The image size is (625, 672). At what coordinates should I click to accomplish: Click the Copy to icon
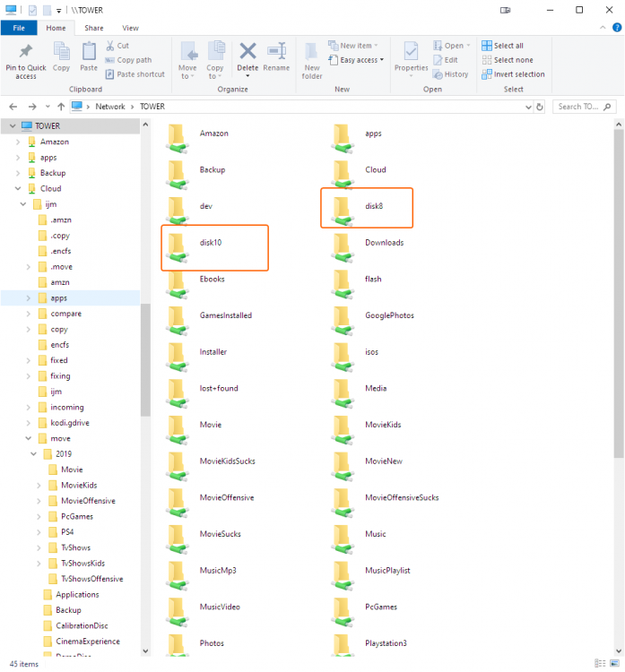coord(216,51)
